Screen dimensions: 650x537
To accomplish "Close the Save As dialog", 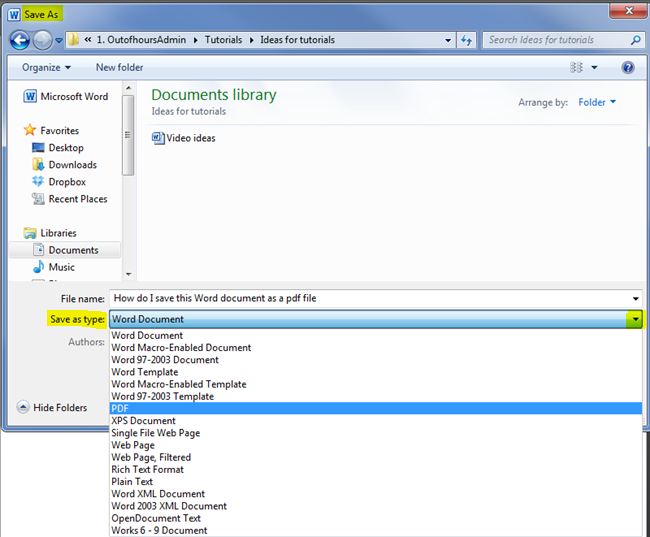I will click(628, 11).
